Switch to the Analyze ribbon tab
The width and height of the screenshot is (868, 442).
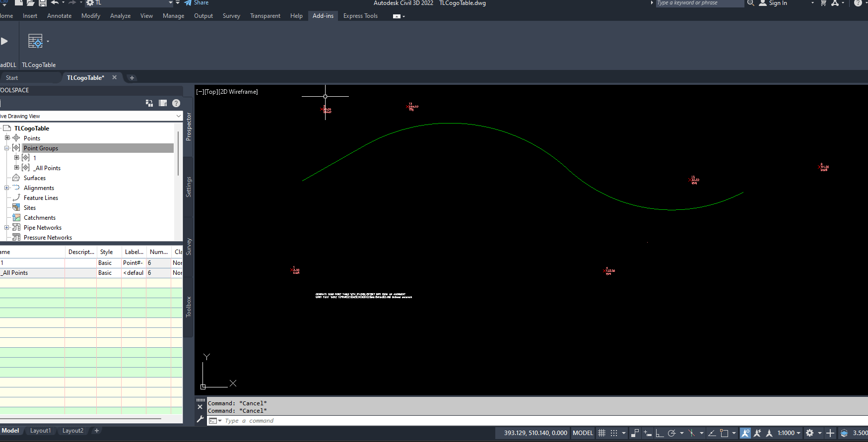tap(120, 16)
